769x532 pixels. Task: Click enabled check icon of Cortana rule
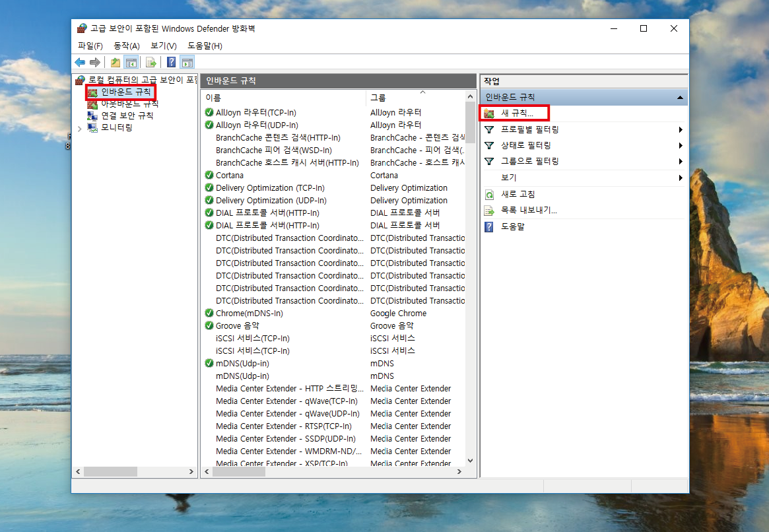(209, 175)
